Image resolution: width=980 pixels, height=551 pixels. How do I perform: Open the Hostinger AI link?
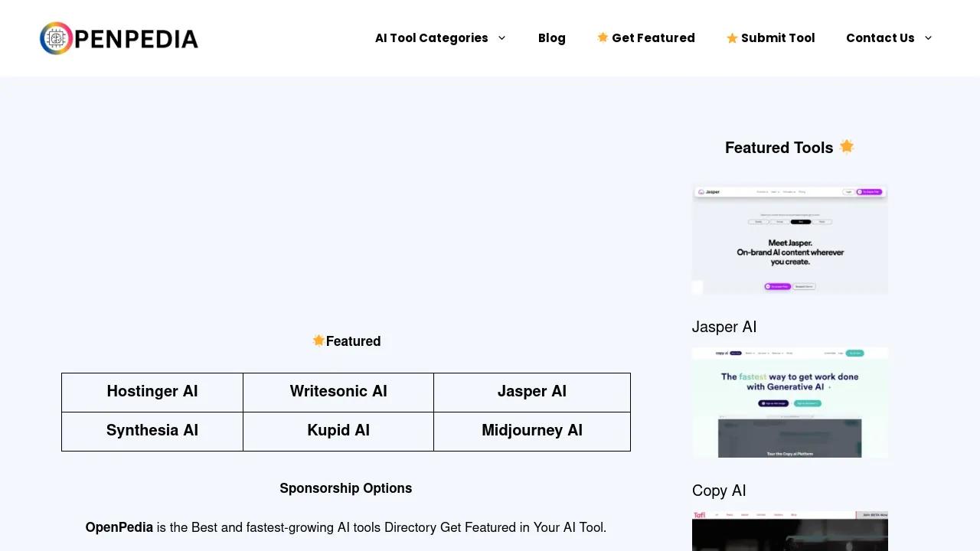click(152, 392)
